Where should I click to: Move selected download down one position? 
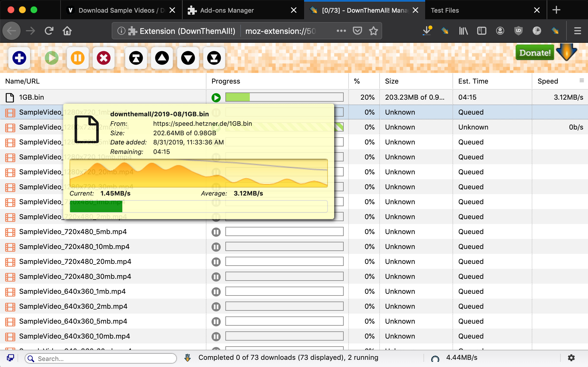188,58
